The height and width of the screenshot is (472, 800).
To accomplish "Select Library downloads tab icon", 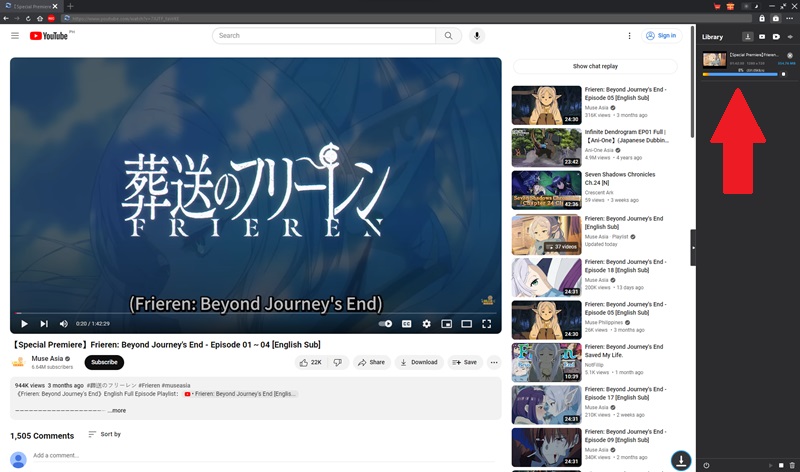I will click(747, 37).
